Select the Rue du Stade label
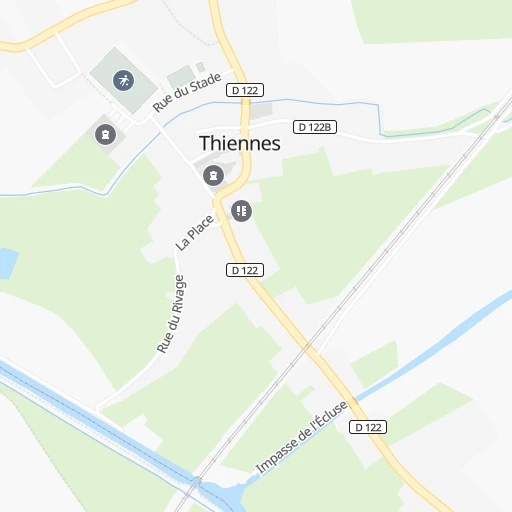The width and height of the screenshot is (512, 512). (187, 92)
